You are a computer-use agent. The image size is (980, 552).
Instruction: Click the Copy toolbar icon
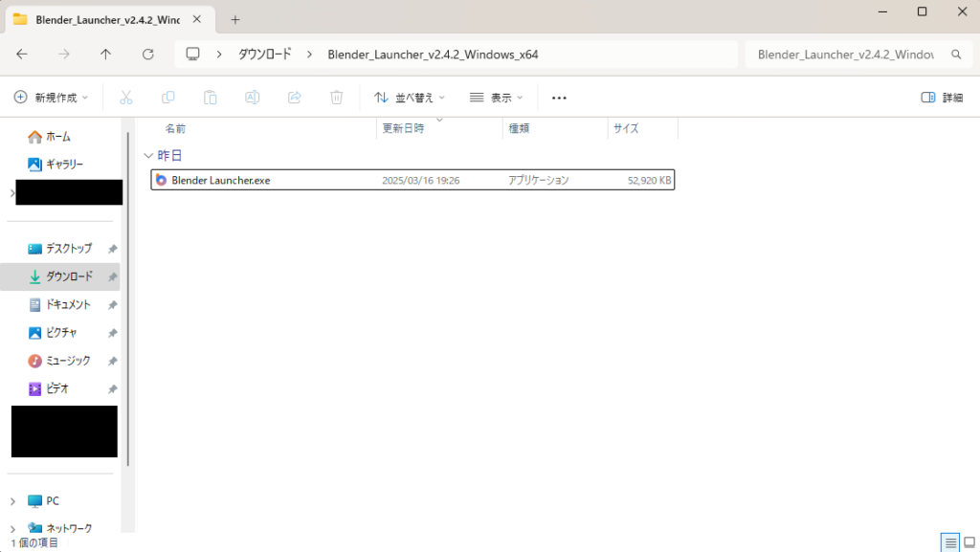(x=168, y=98)
